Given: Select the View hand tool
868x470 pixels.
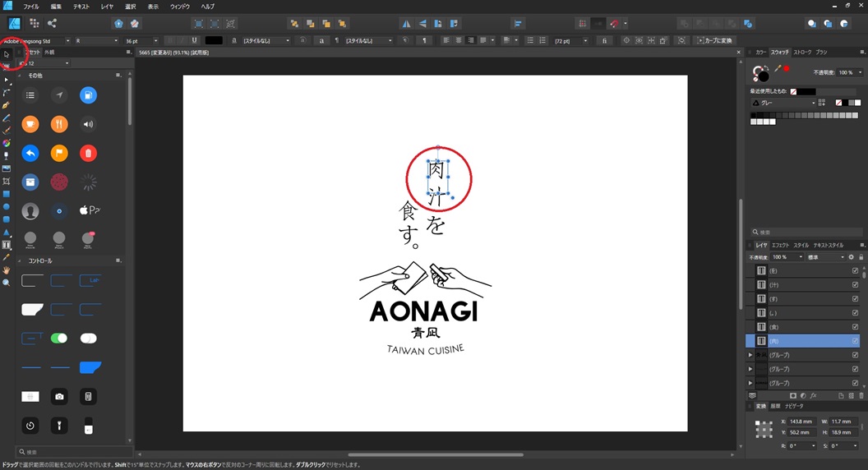Looking at the screenshot, I should [x=6, y=270].
